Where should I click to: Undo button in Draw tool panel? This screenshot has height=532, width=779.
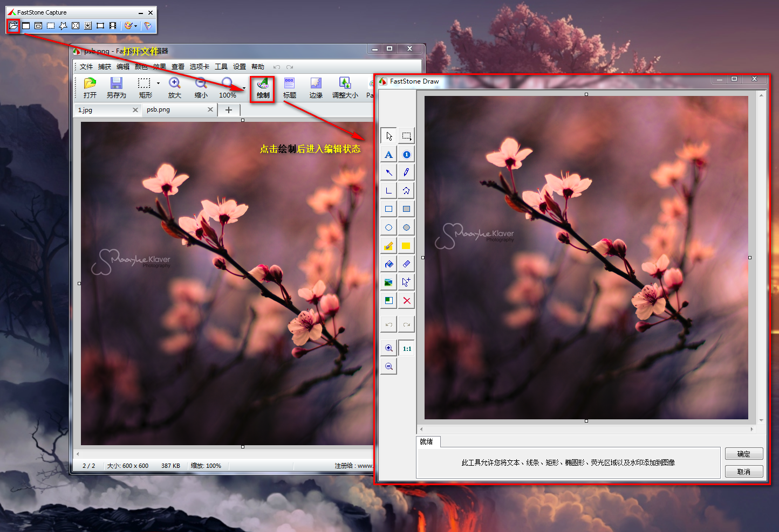pos(389,324)
